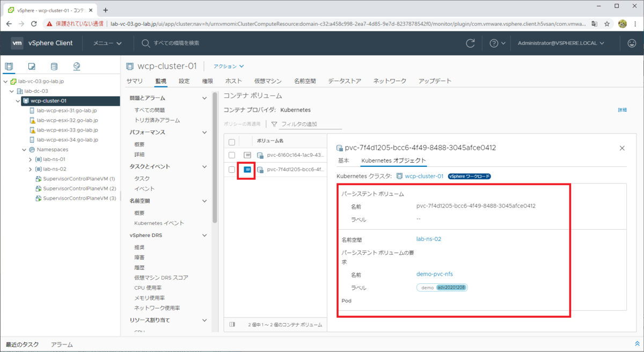Bookmark this page with the star icon
Screen dimensions: 644x352
click(x=607, y=24)
